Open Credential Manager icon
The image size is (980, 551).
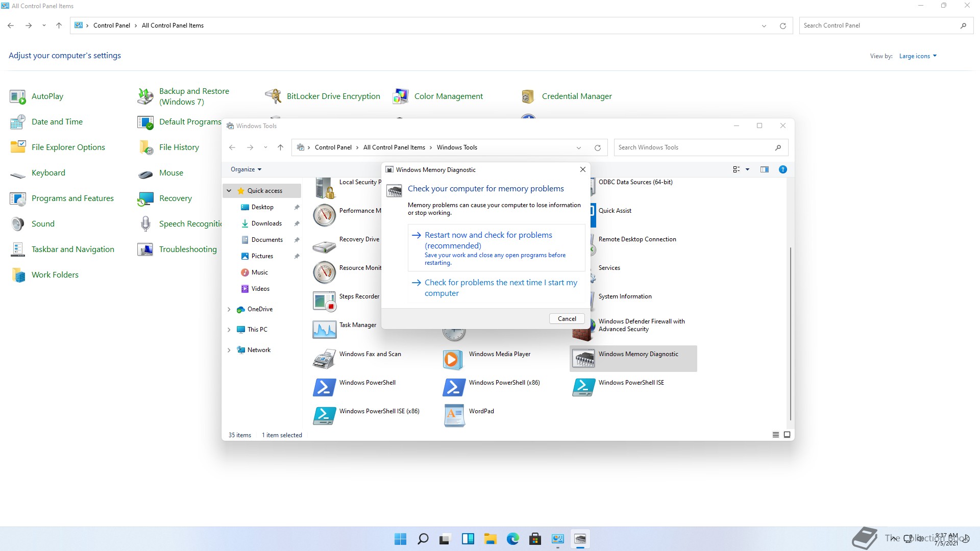(x=528, y=96)
